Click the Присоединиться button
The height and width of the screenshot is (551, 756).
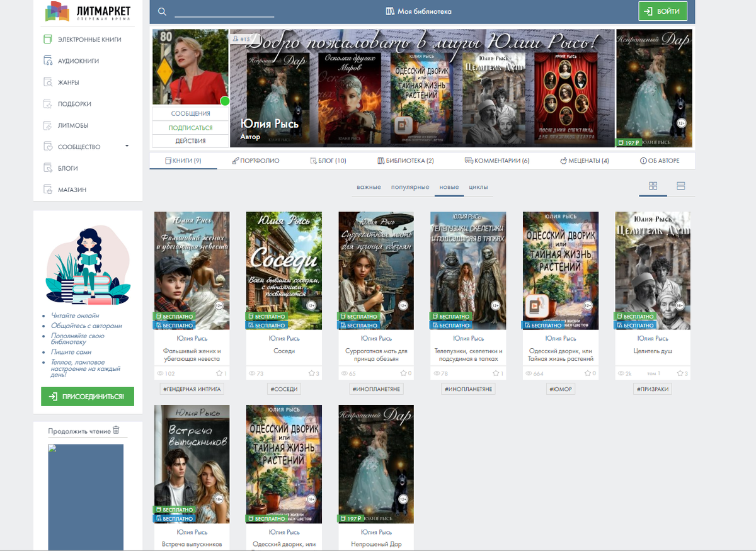point(88,396)
